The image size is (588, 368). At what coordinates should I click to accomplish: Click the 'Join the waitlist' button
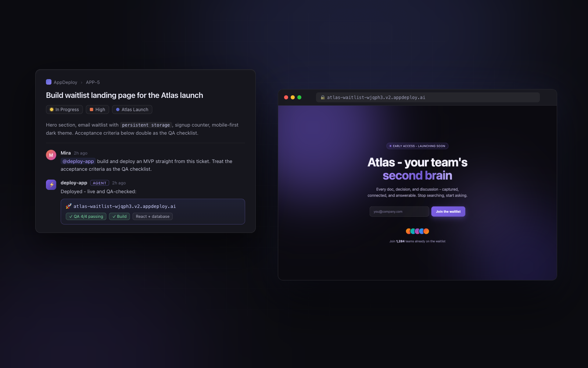pyautogui.click(x=448, y=212)
